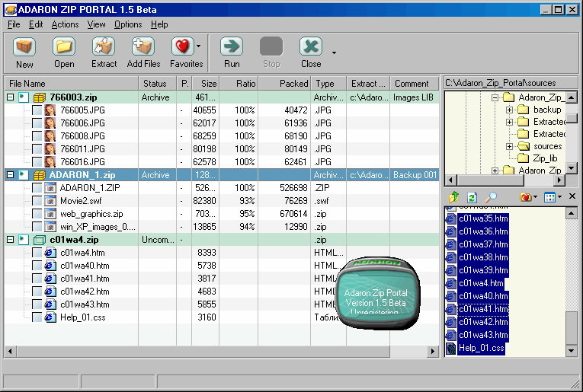
Task: Open the File menu
Action: [14, 24]
